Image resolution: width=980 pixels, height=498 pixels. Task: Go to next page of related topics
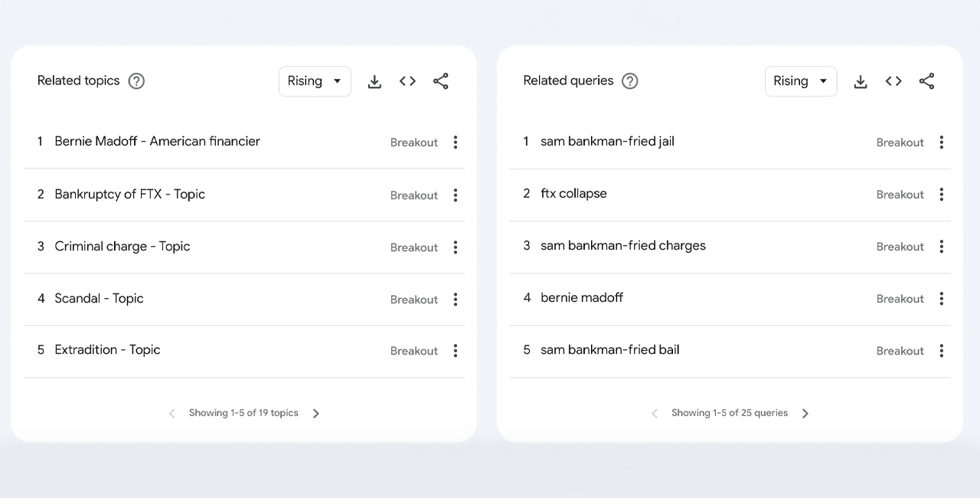click(316, 414)
